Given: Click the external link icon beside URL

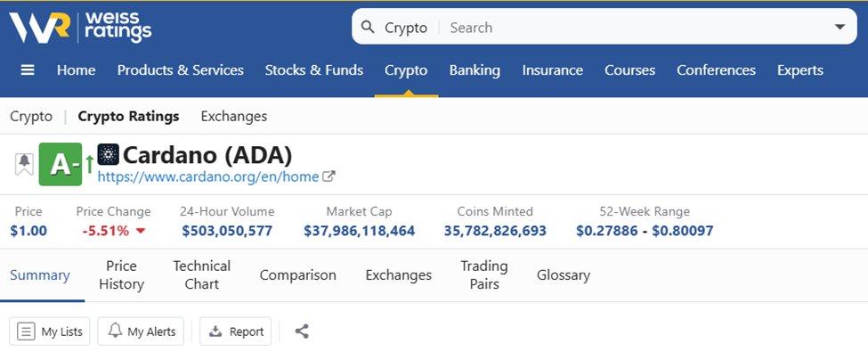Looking at the screenshot, I should (329, 176).
